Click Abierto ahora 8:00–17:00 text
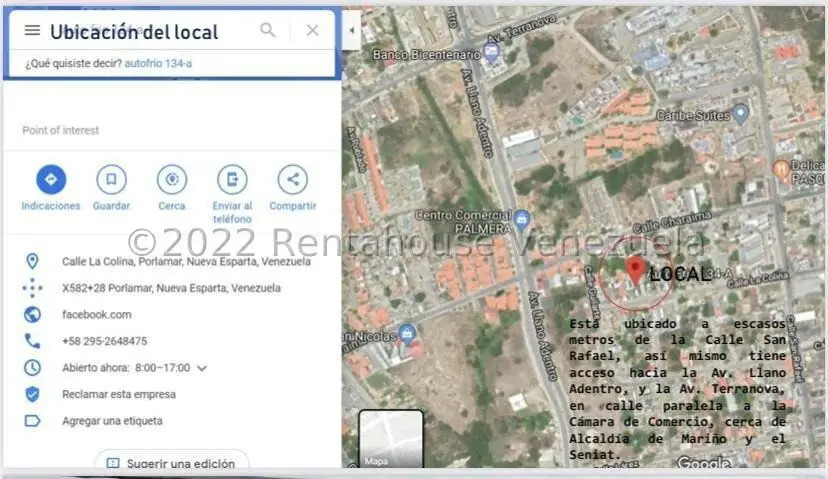Viewport: 828px width, 479px height. coord(126,368)
